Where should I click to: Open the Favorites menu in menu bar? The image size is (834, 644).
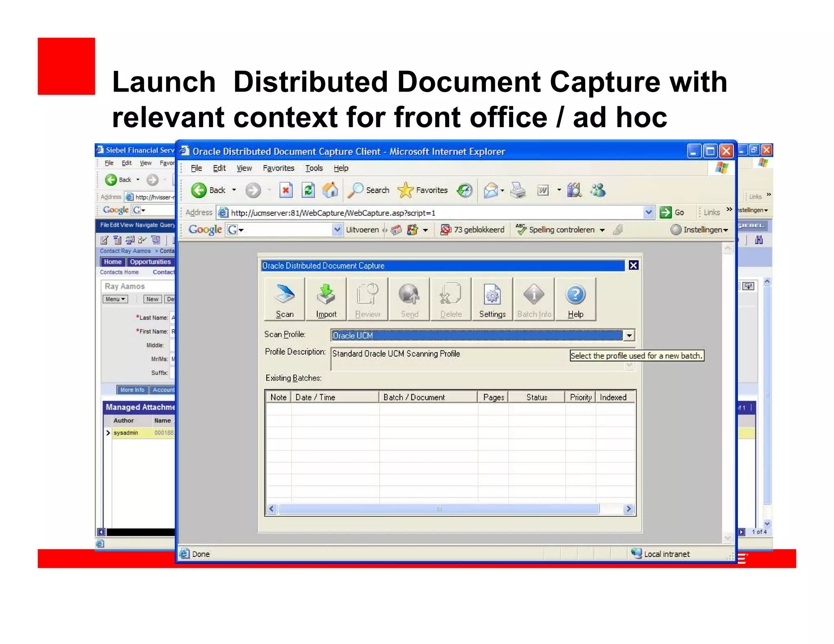tap(279, 168)
